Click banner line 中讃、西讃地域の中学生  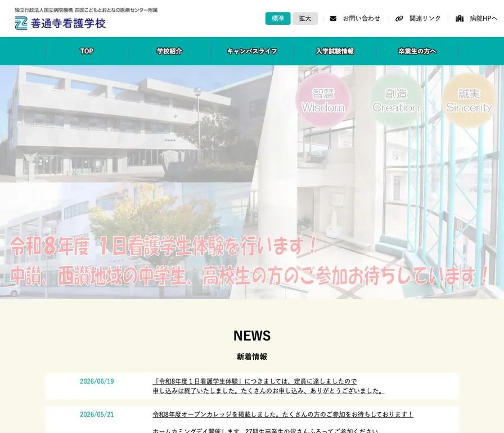[250, 276]
